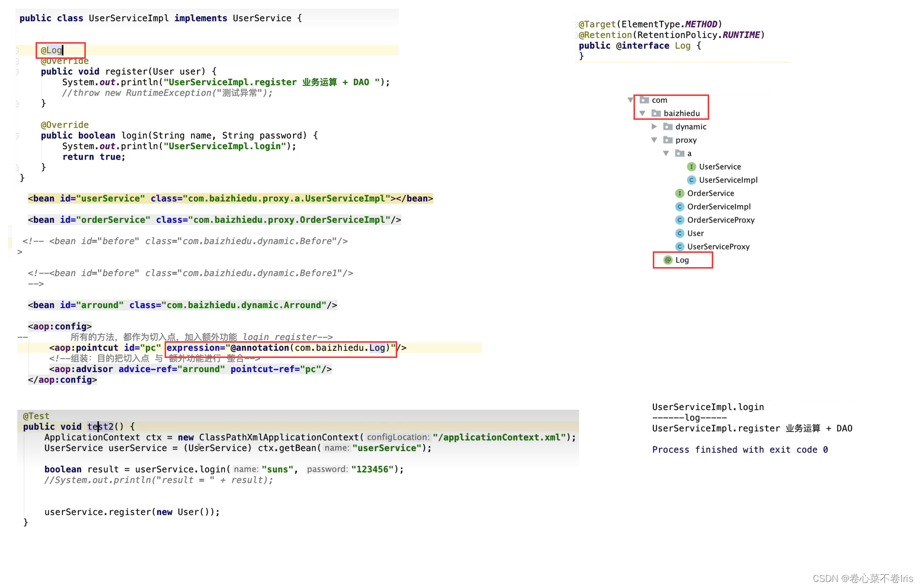Click the Log annotation icon
Image resolution: width=921 pixels, height=588 pixels.
pos(668,260)
